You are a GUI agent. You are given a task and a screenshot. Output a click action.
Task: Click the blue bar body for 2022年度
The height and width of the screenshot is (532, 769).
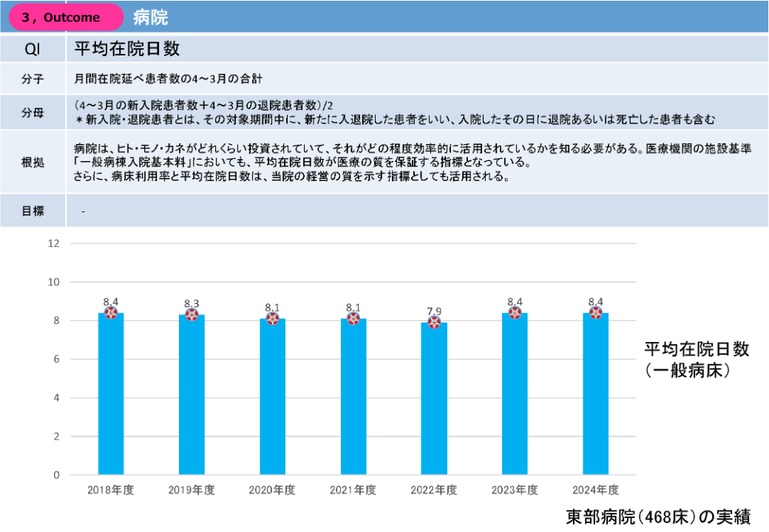click(x=434, y=406)
